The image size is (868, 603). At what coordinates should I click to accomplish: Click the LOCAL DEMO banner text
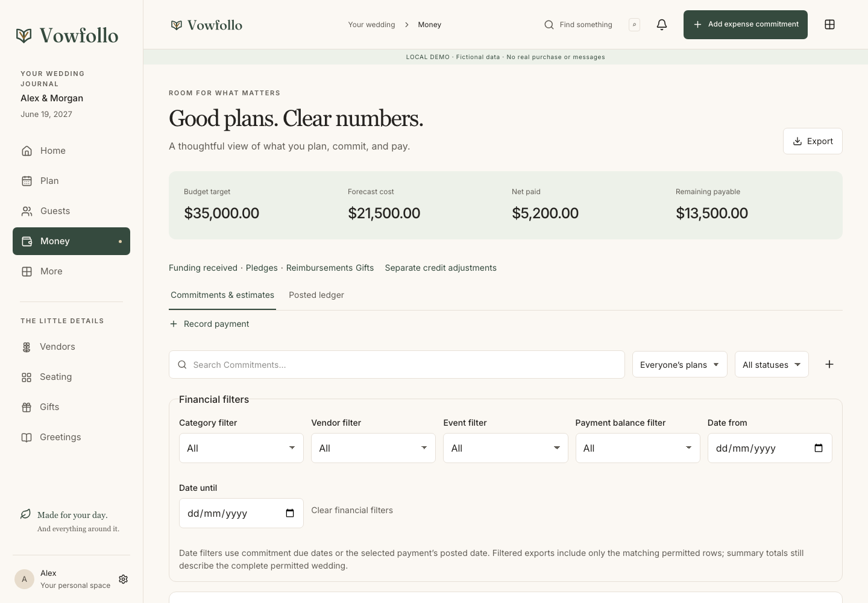coord(505,57)
